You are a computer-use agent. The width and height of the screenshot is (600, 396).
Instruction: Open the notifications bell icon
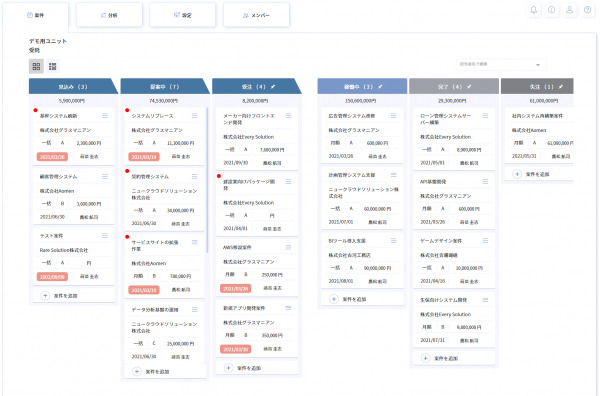533,10
